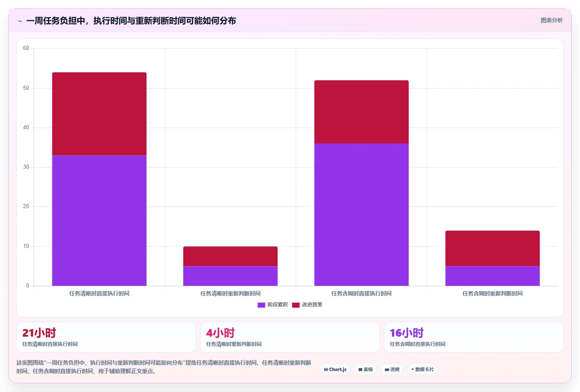Click the Chart.js tag
The height and width of the screenshot is (392, 580).
pyautogui.click(x=335, y=369)
